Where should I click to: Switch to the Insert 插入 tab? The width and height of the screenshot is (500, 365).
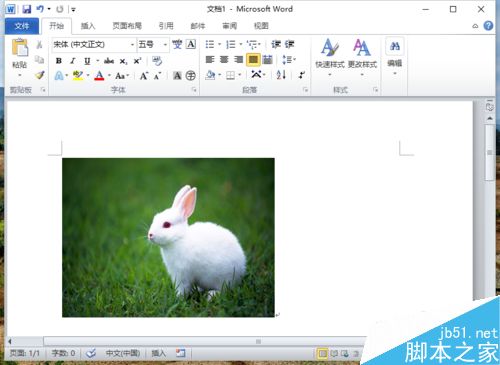pyautogui.click(x=88, y=26)
